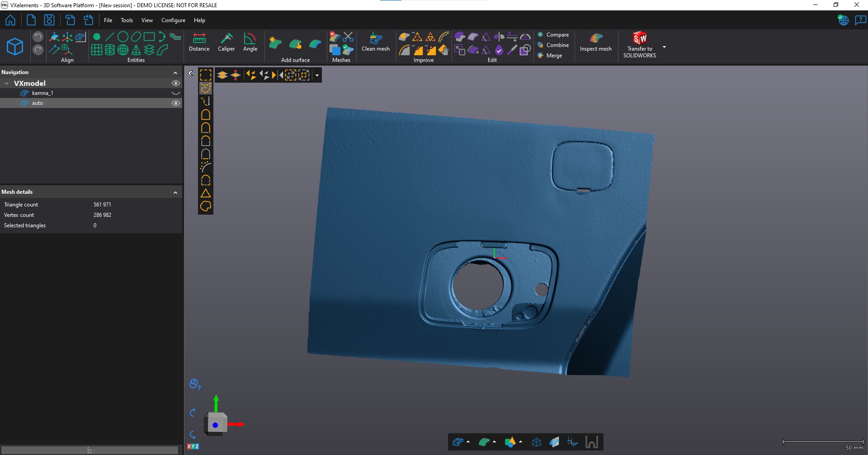Select the Caliper tool
The width and height of the screenshot is (868, 455).
click(226, 42)
